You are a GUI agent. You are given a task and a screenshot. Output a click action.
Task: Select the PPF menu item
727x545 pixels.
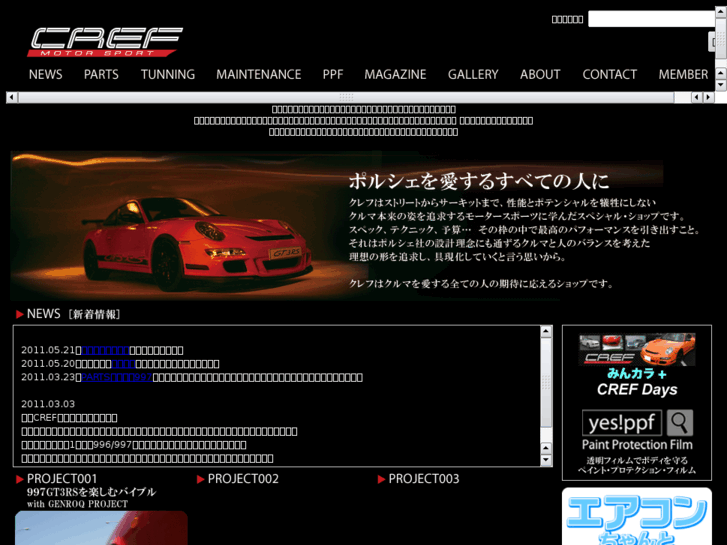(333, 74)
